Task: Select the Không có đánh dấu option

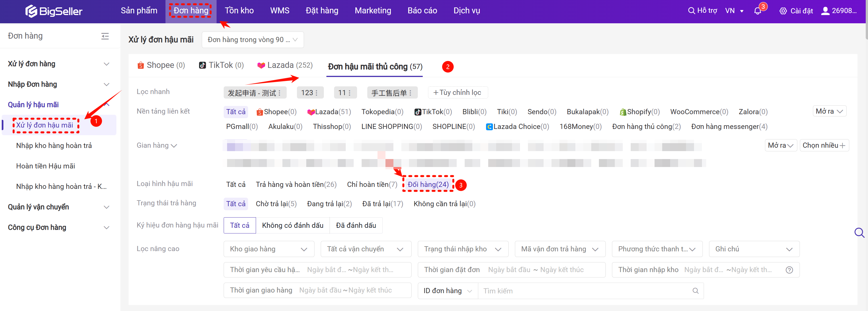Action: (292, 225)
